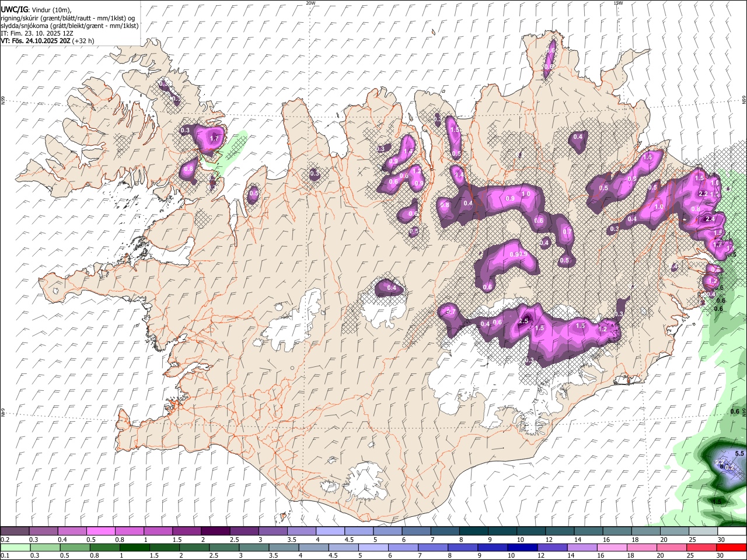Viewport: 747px width, 560px height.
Task: Click the 'UWC/IG: Vindur (10m)' title text
Action: 36,10
